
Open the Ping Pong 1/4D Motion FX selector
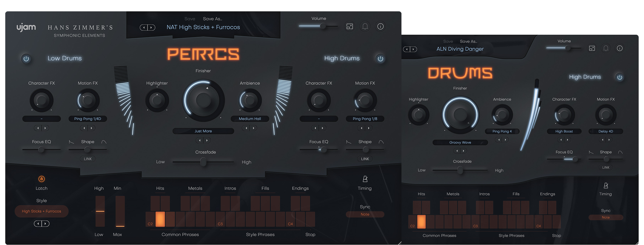click(x=87, y=119)
